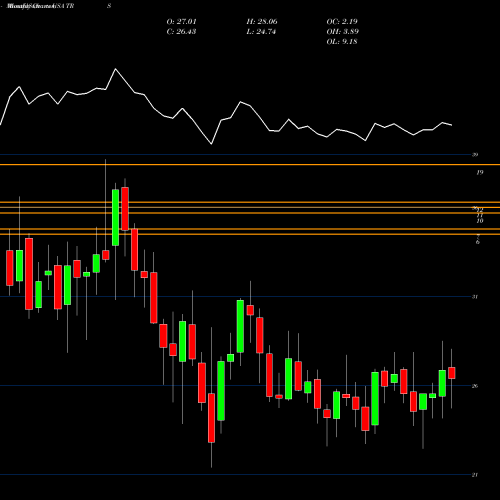Click the '21' price axis label
Image resolution: width=500 pixels, height=500 pixels.
pyautogui.click(x=475, y=475)
